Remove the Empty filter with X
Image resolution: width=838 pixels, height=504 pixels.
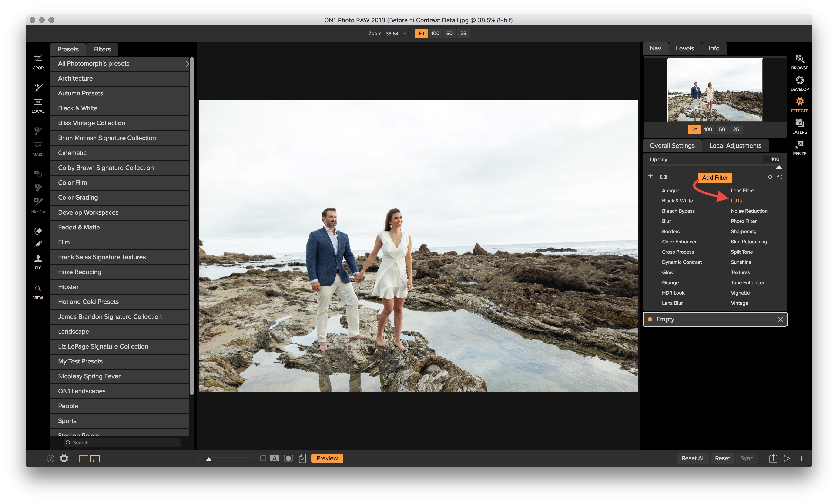(x=780, y=319)
